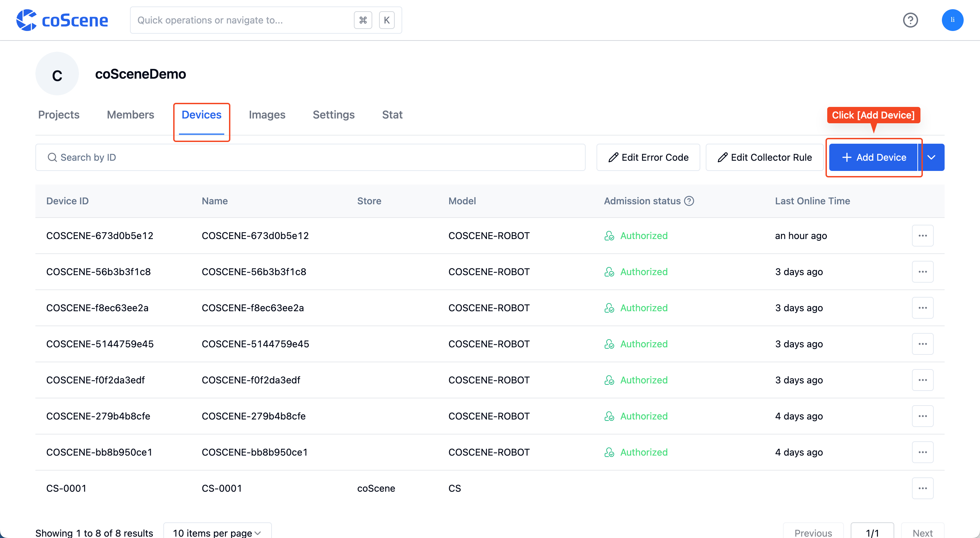Click Device ID cell CS-0001
The image size is (980, 538).
[x=66, y=489]
